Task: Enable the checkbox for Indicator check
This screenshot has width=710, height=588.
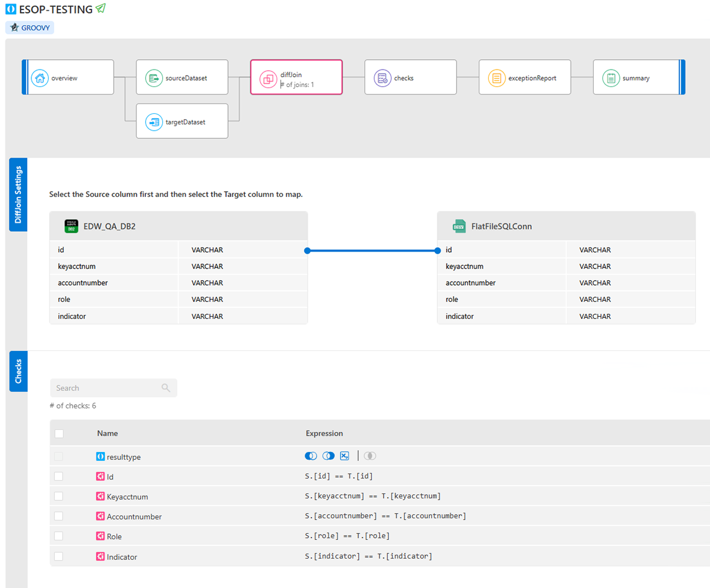Action: tap(59, 556)
